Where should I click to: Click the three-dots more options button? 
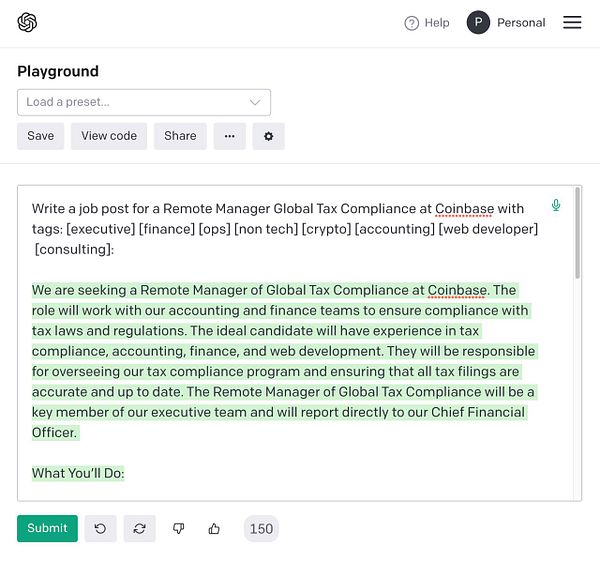tap(230, 136)
